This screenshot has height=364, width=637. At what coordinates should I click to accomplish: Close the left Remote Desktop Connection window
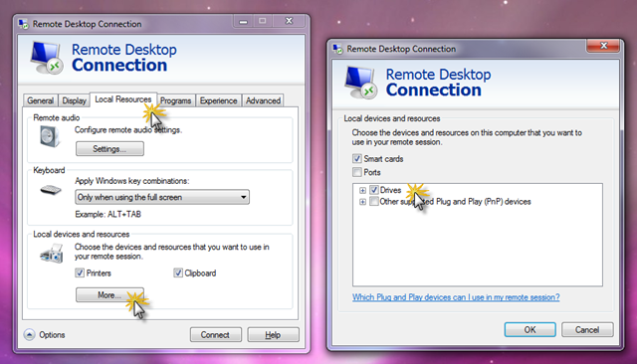(x=289, y=21)
